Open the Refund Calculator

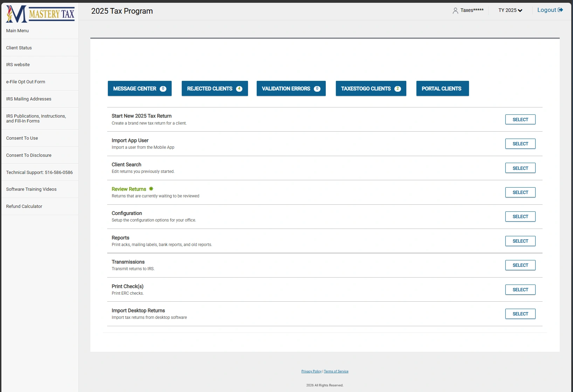(40, 206)
